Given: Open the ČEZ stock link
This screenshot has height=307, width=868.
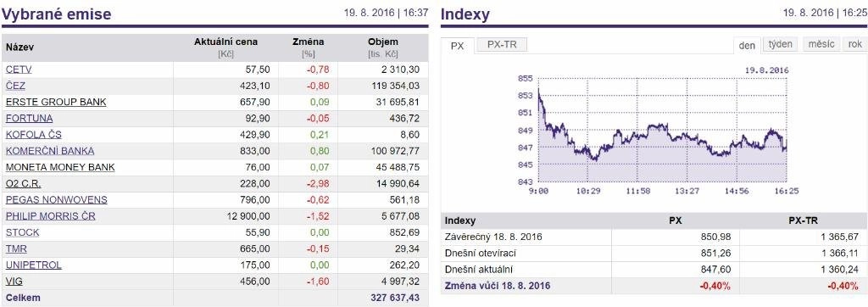Looking at the screenshot, I should click(15, 86).
